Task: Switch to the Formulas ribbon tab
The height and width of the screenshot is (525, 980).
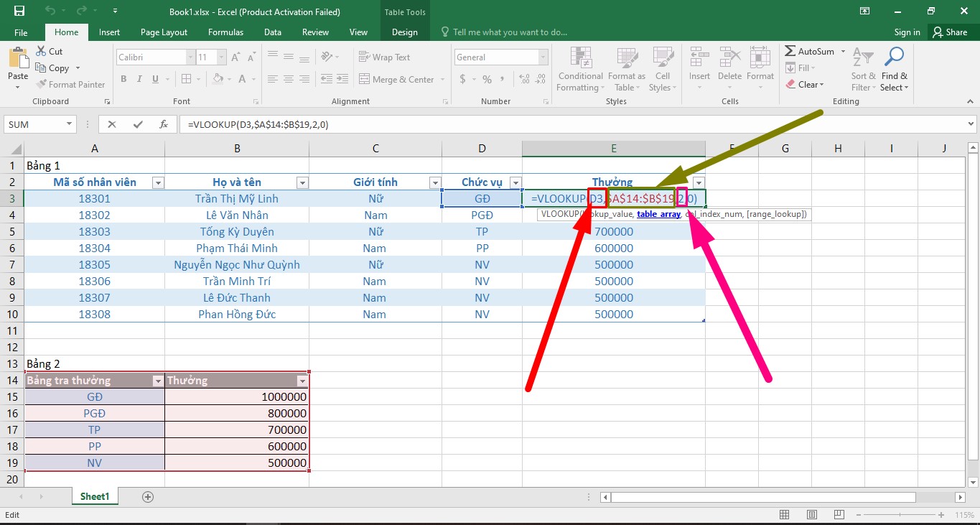Action: pos(225,32)
